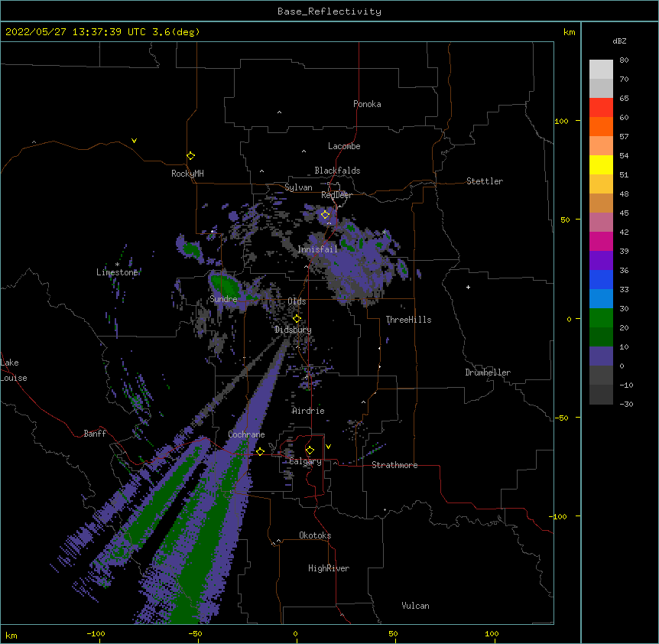The width and height of the screenshot is (659, 644).
Task: Select the light grey 70 dBZ legend swatch
Action: click(601, 88)
